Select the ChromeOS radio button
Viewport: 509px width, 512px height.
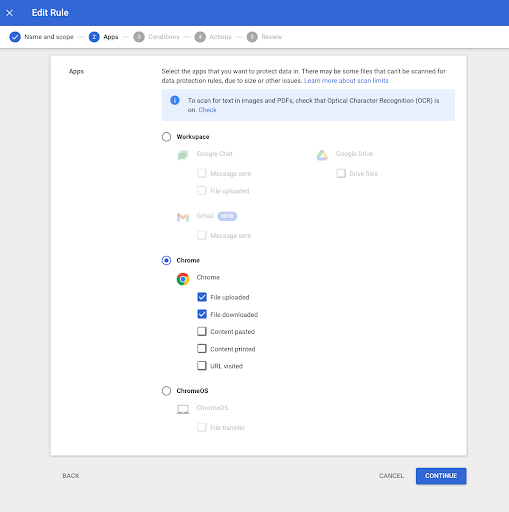[x=166, y=391]
